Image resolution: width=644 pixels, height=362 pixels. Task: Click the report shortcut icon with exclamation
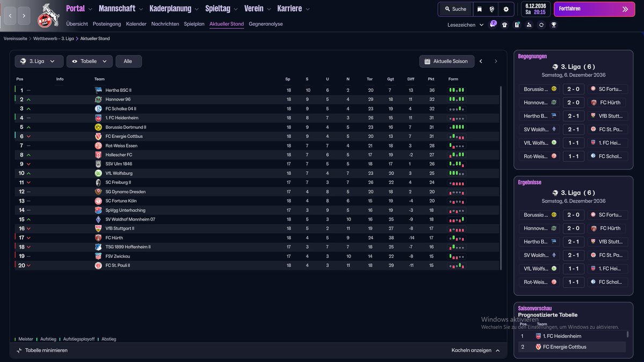(x=517, y=25)
